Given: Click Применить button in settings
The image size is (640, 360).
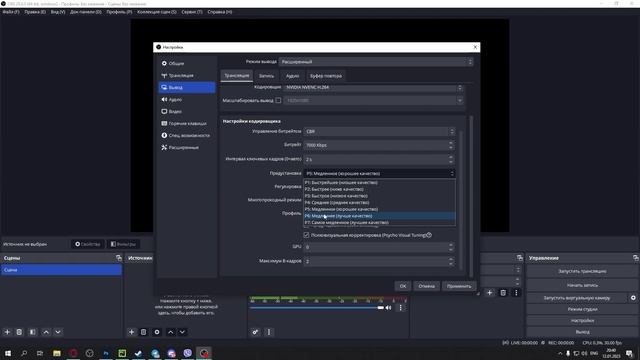Looking at the screenshot, I should click(x=459, y=286).
